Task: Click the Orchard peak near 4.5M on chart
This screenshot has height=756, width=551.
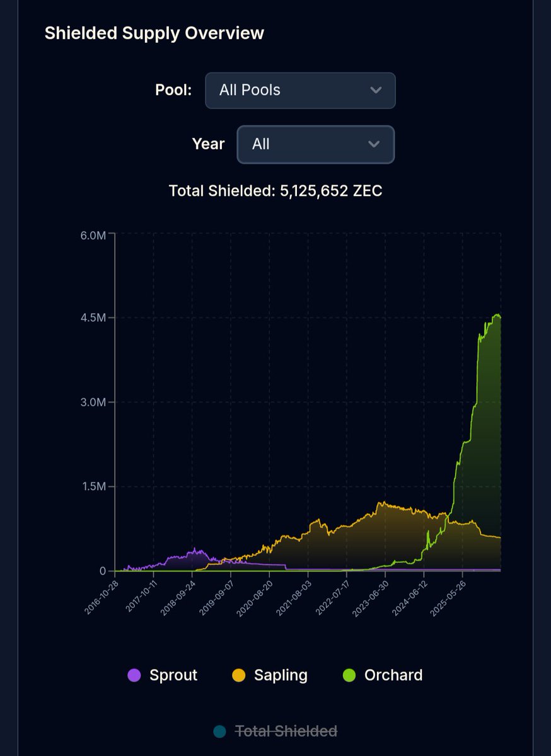Action: coord(497,315)
